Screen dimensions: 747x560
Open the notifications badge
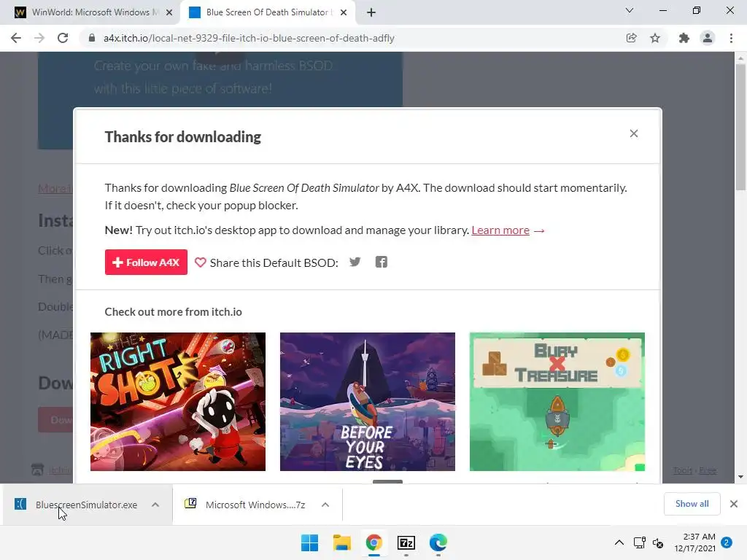click(x=727, y=542)
